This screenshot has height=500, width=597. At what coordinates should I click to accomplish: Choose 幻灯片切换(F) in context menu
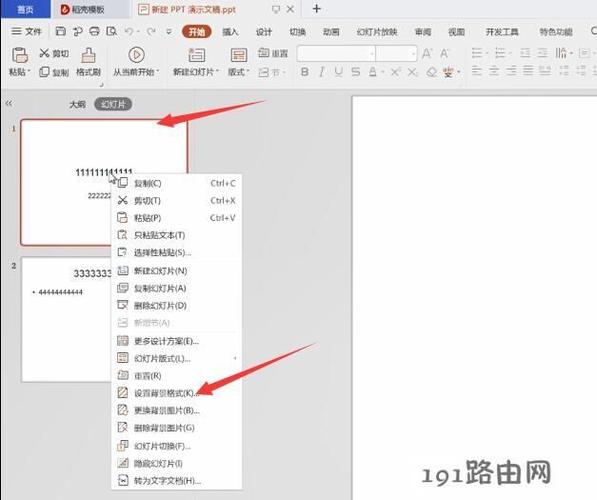(177, 446)
